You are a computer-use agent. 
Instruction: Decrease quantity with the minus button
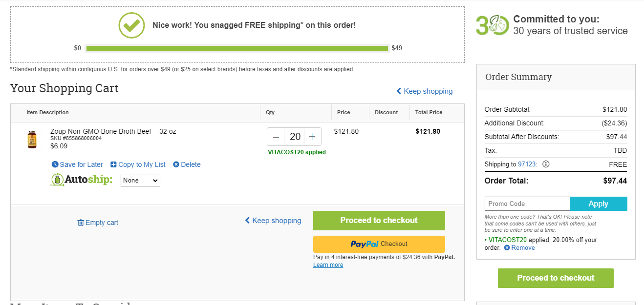point(276,137)
